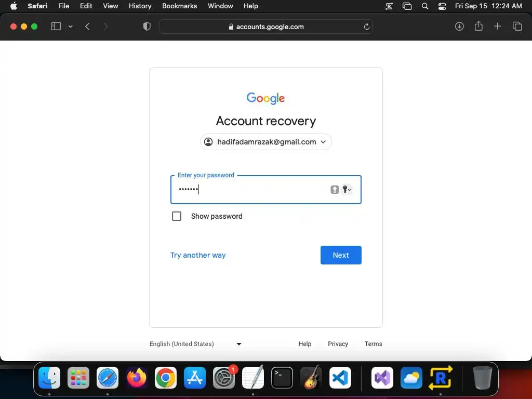Open Launchpad from the Dock
This screenshot has width=532, height=399.
tap(78, 378)
